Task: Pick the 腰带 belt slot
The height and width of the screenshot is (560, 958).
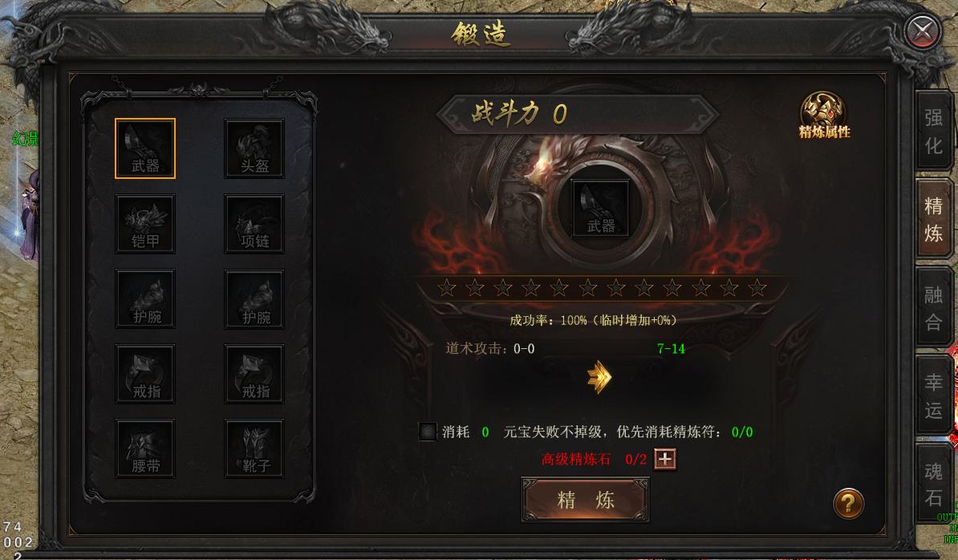Action: pyautogui.click(x=145, y=448)
